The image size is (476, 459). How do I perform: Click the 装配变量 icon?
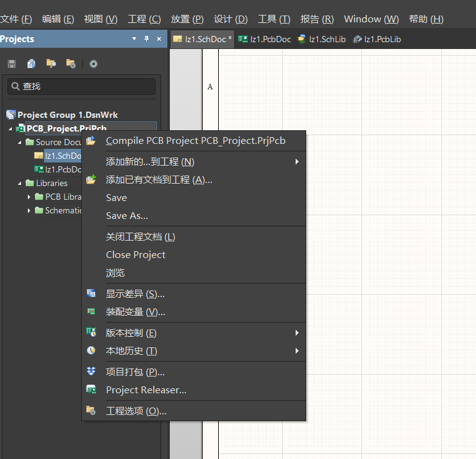91,311
